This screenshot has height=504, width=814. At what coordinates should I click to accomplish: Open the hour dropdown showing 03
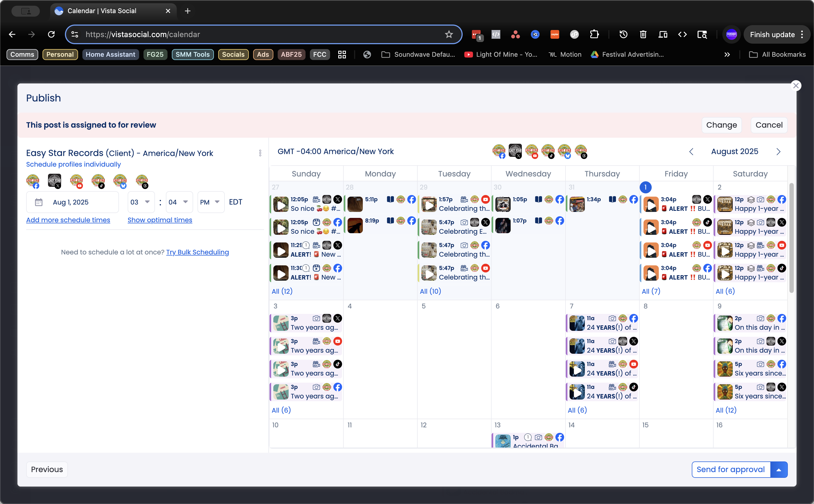tap(141, 202)
